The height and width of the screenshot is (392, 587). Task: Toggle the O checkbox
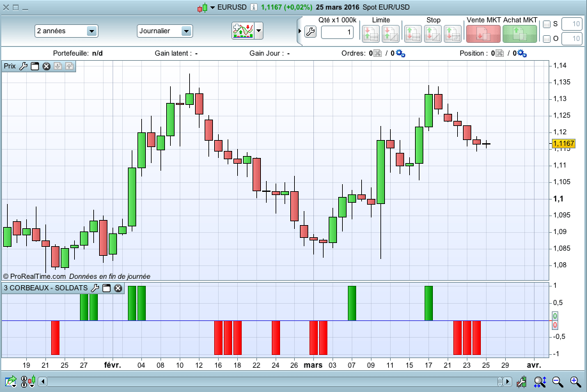pos(547,38)
